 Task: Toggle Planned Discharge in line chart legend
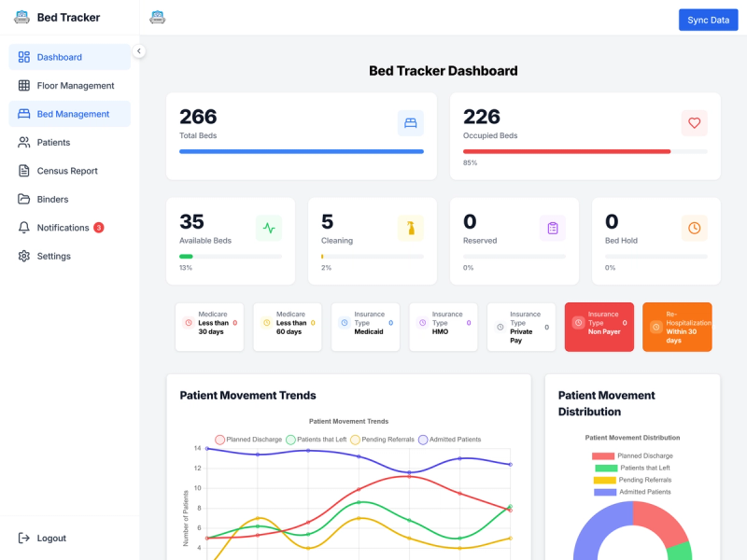(248, 440)
